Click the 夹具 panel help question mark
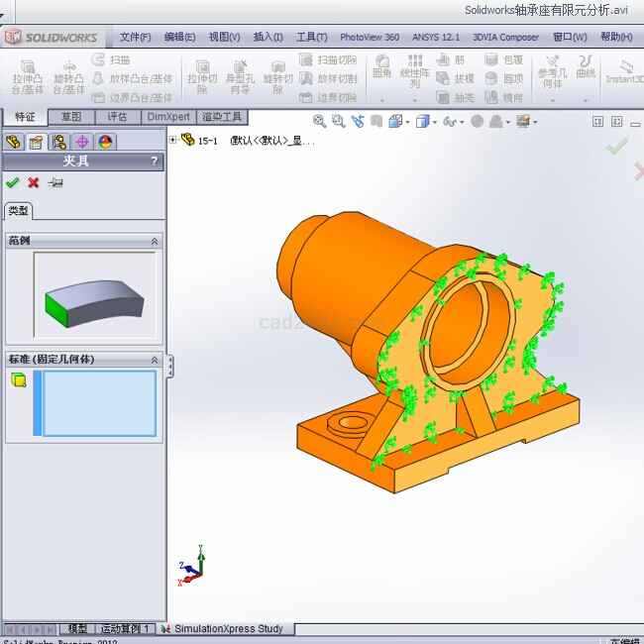 click(x=154, y=161)
